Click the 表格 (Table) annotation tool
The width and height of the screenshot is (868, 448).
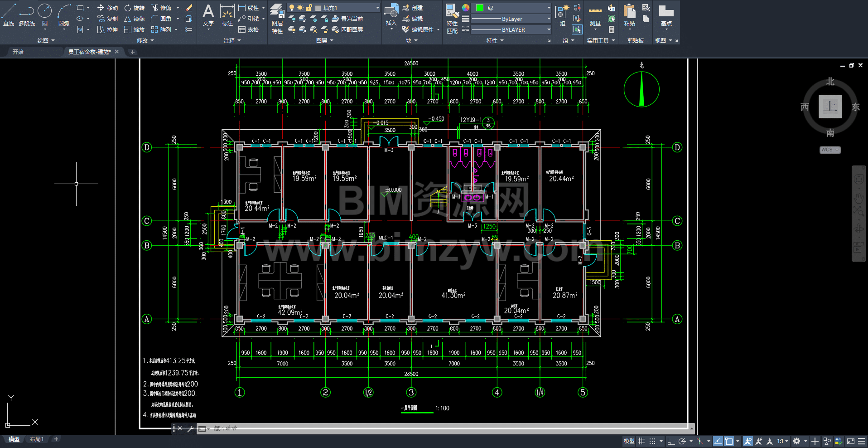(x=249, y=30)
